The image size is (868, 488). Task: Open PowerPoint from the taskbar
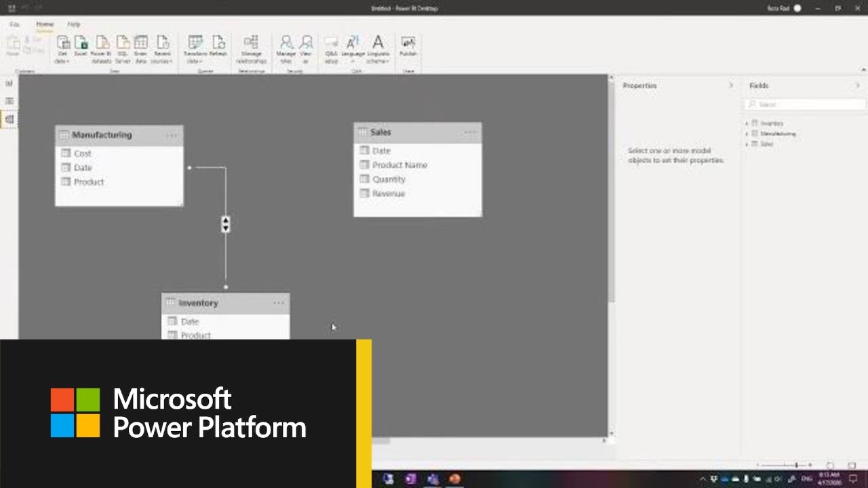455,479
